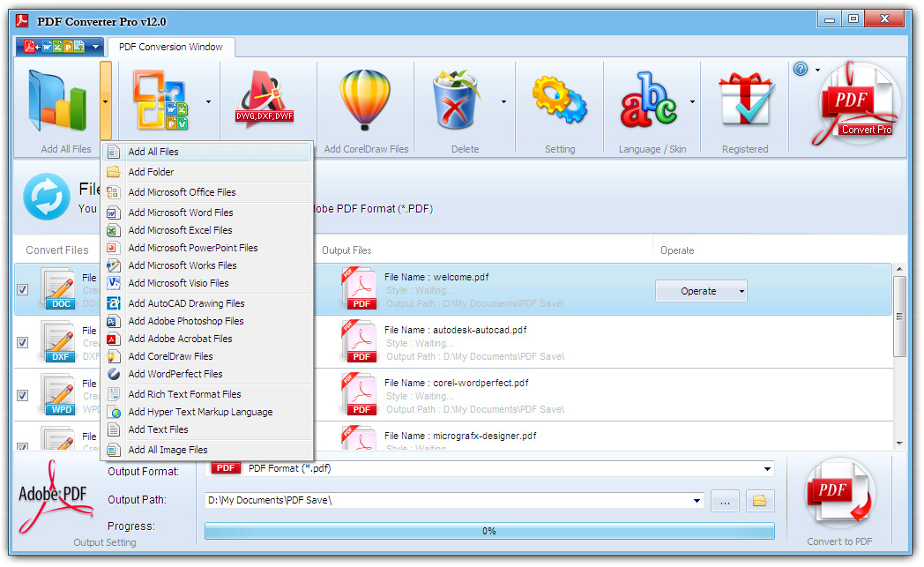The height and width of the screenshot is (567, 924).
Task: Open the output folder with folder icon
Action: click(760, 501)
